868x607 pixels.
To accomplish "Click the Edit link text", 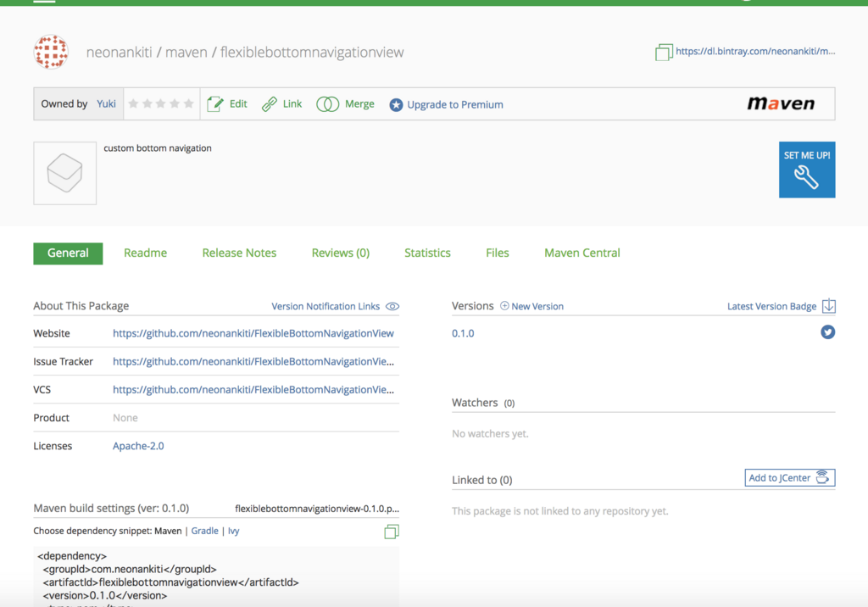I will pyautogui.click(x=238, y=103).
